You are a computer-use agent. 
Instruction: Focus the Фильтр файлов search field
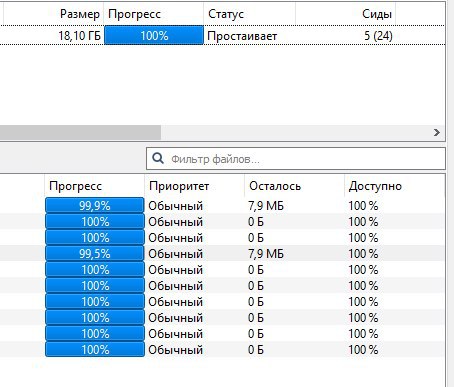tap(296, 159)
